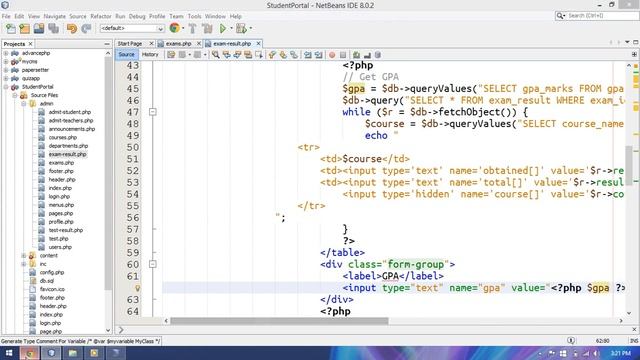Viewport: 640px width, 360px height.
Task: Open the Navigate menu
Action: [55, 16]
